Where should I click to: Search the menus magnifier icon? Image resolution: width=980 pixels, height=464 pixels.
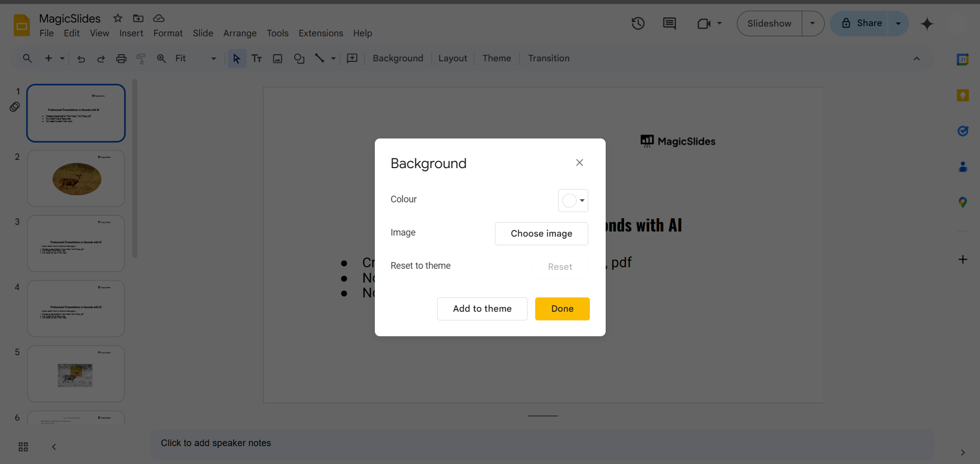coord(28,58)
